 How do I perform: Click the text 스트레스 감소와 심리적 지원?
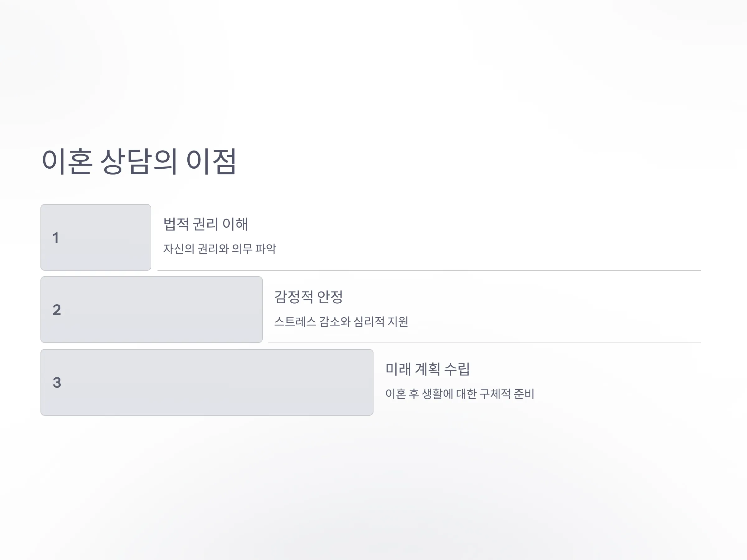coord(341,321)
